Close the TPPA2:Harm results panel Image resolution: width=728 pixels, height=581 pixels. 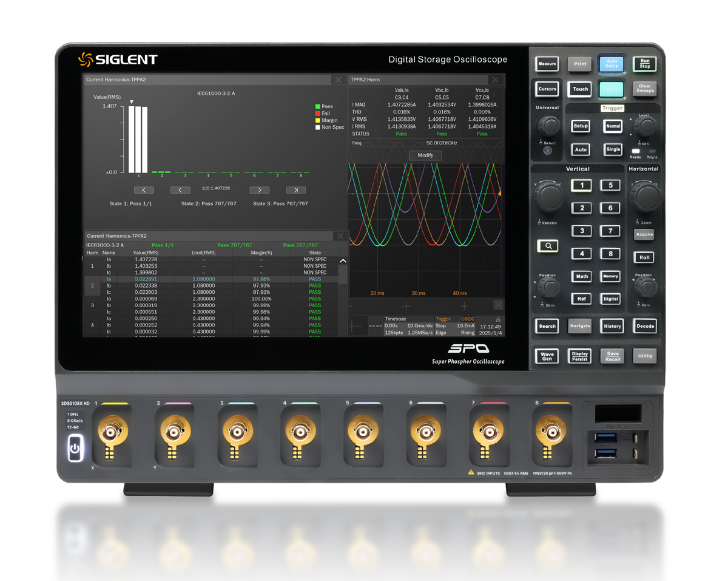coord(495,80)
